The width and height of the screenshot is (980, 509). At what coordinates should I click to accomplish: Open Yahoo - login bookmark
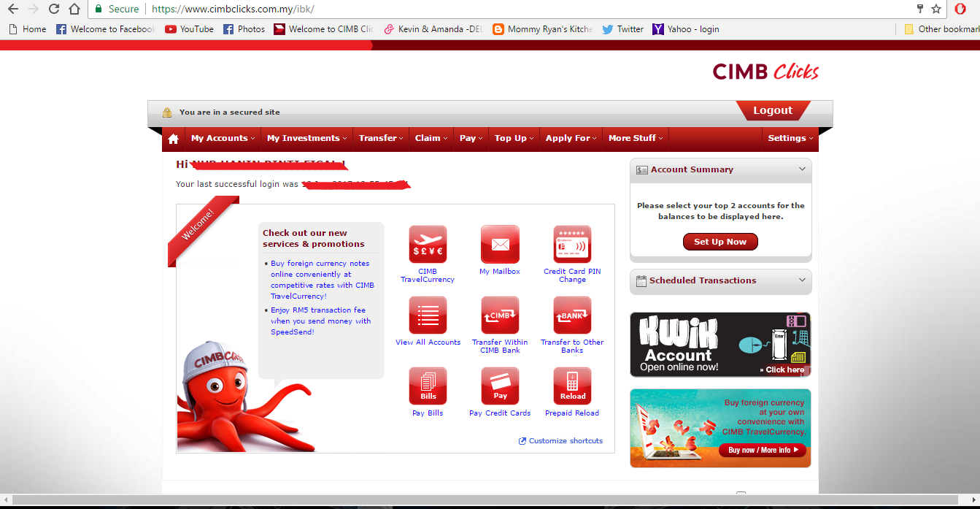[x=686, y=29]
